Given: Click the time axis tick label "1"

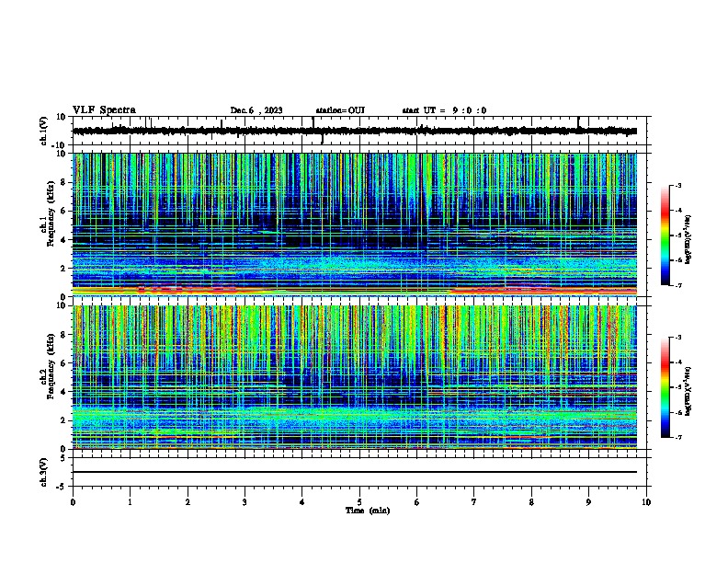Looking at the screenshot, I should click(130, 502).
